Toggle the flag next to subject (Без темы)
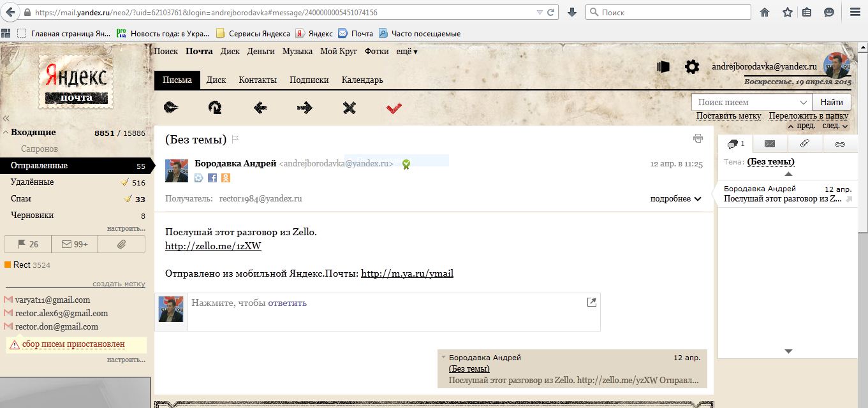Image resolution: width=868 pixels, height=408 pixels. pos(235,139)
